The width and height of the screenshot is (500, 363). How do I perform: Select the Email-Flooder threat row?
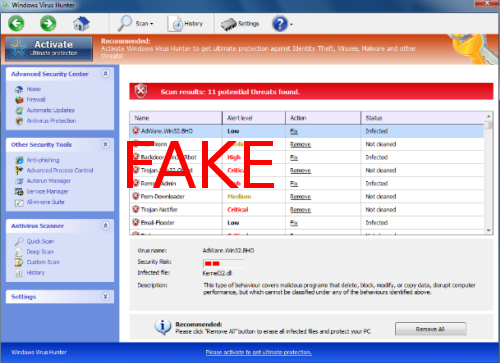[x=307, y=222]
